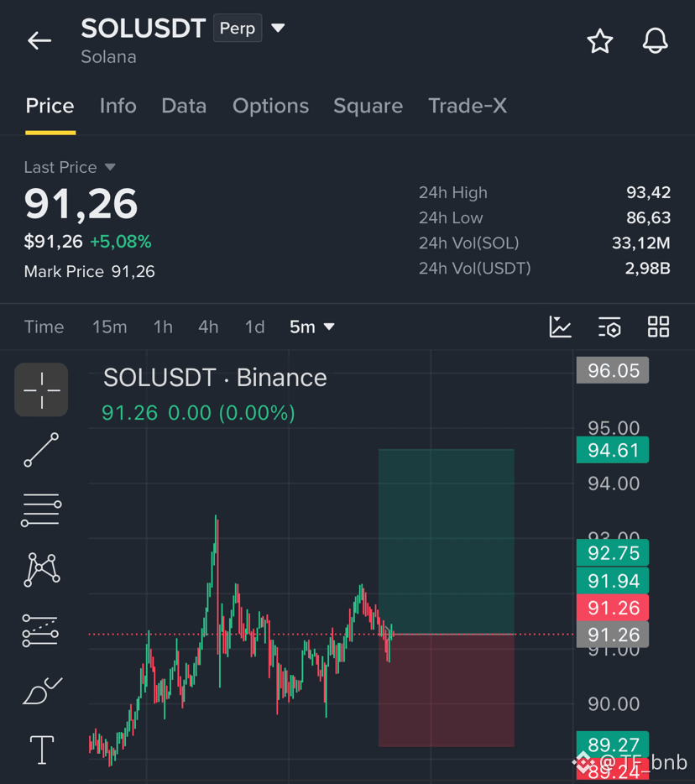Click the 94.00 axis price label
This screenshot has height=784, width=695.
pyautogui.click(x=614, y=483)
